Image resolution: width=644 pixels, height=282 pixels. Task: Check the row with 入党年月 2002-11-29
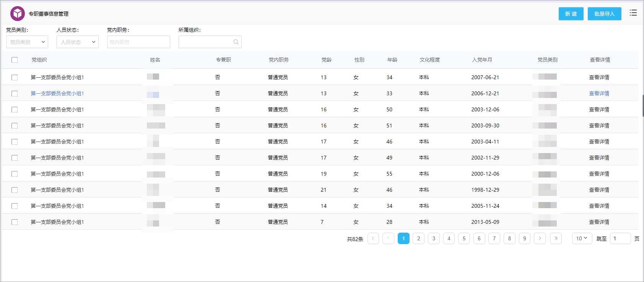[15, 158]
